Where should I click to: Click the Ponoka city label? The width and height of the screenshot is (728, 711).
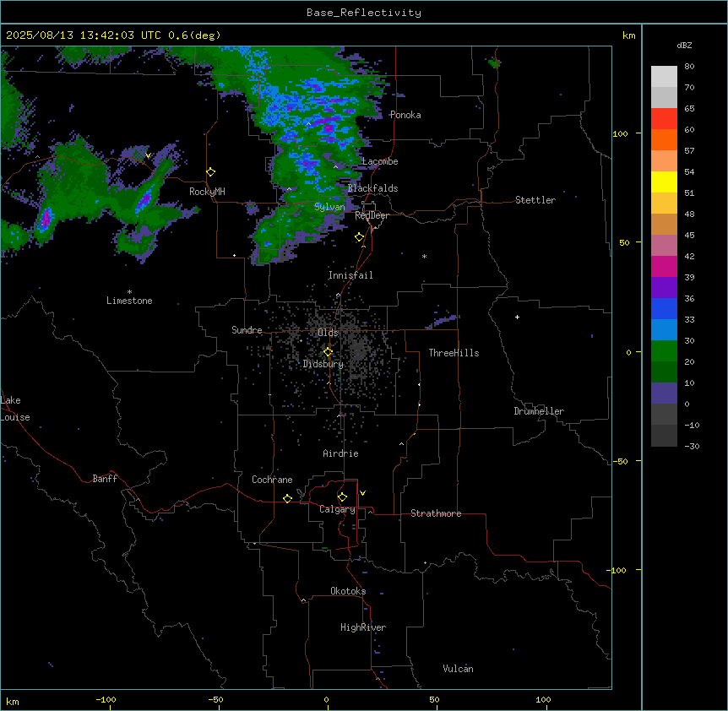tap(405, 115)
